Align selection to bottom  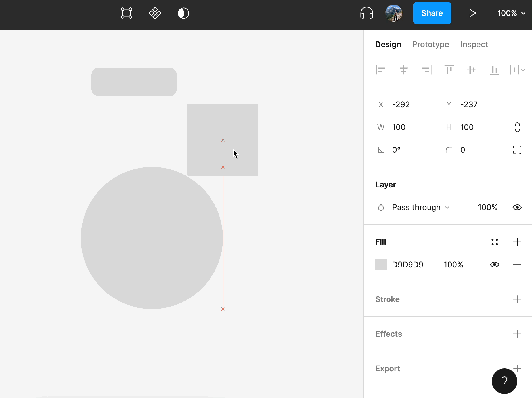(494, 70)
